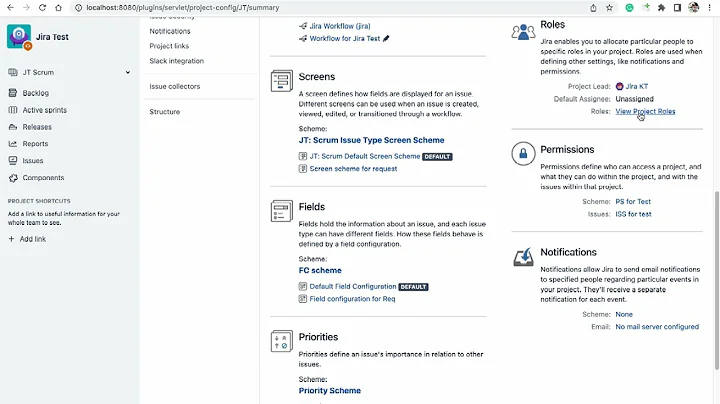Open PS for Test permission scheme
The width and height of the screenshot is (720, 404).
tap(633, 202)
